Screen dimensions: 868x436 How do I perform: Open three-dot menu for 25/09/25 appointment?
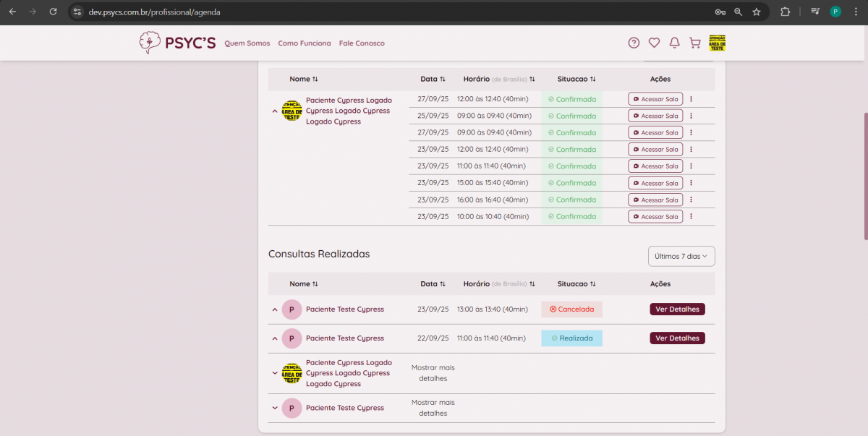pos(691,116)
